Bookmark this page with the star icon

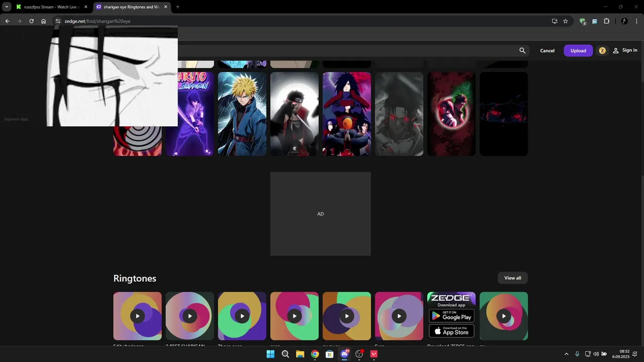click(566, 21)
